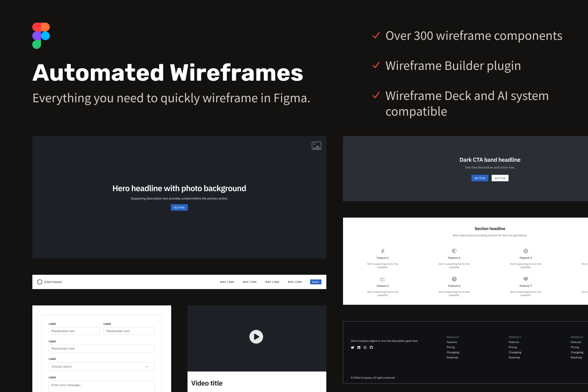The height and width of the screenshot is (392, 588).
Task: Click the Dark CTA band headline text
Action: click(490, 160)
